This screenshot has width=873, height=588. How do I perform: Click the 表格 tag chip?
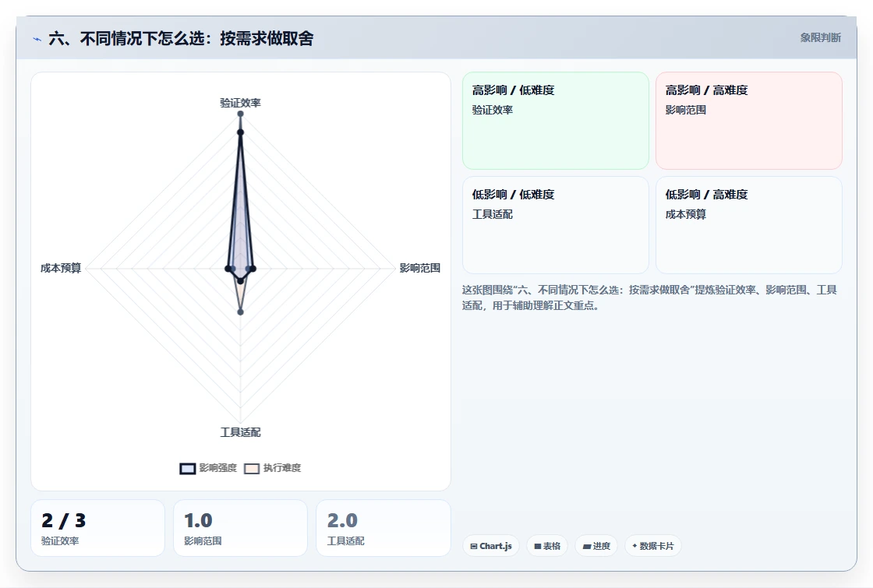click(547, 546)
